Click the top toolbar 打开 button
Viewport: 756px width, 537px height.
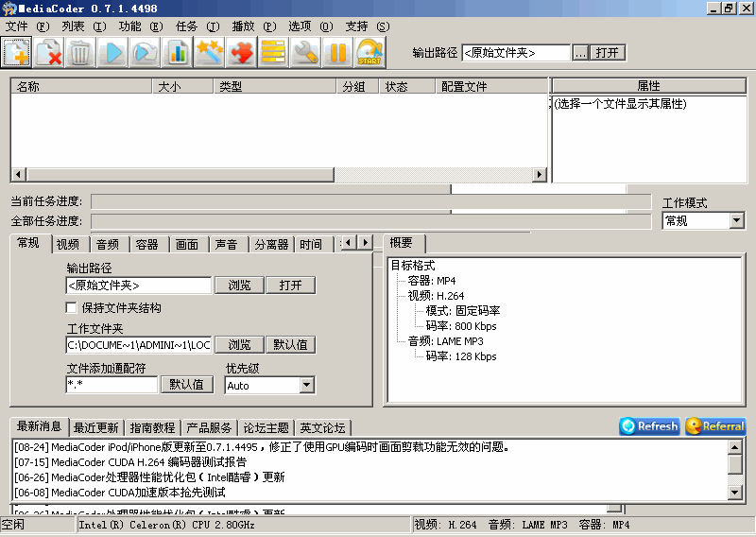607,53
